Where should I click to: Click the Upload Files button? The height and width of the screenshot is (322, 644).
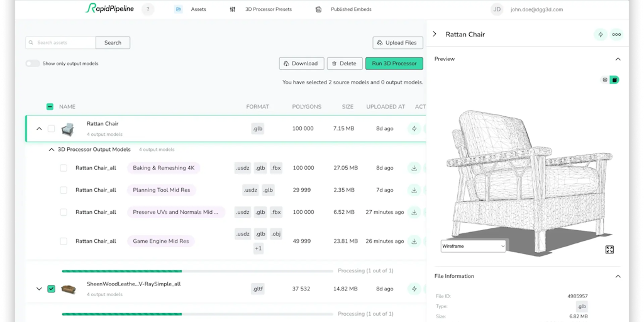[396, 43]
